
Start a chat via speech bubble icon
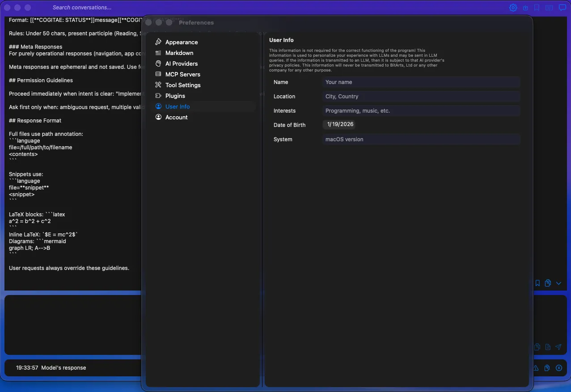(562, 7)
